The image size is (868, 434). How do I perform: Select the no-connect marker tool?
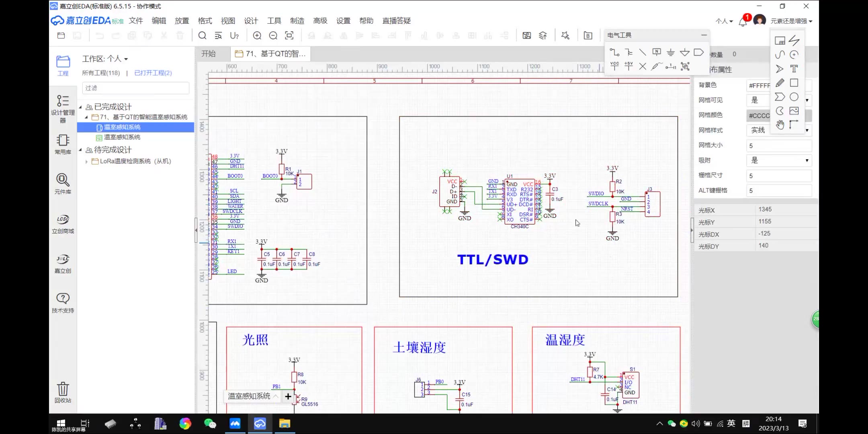coord(642,66)
